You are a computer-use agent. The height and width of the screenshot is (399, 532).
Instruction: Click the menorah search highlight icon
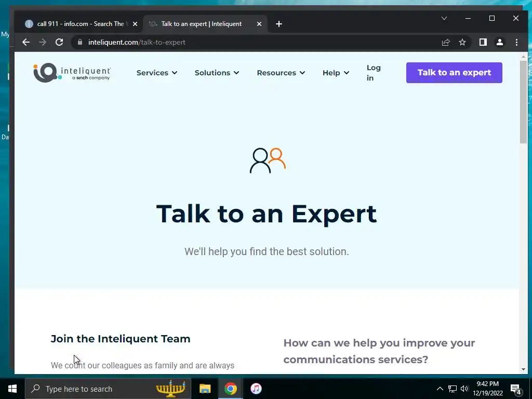[170, 389]
